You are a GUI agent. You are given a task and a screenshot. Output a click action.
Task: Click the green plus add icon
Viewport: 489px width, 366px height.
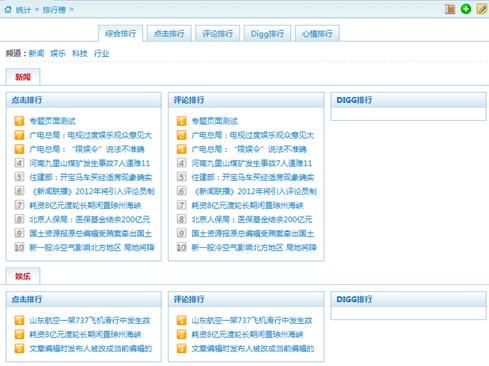466,9
